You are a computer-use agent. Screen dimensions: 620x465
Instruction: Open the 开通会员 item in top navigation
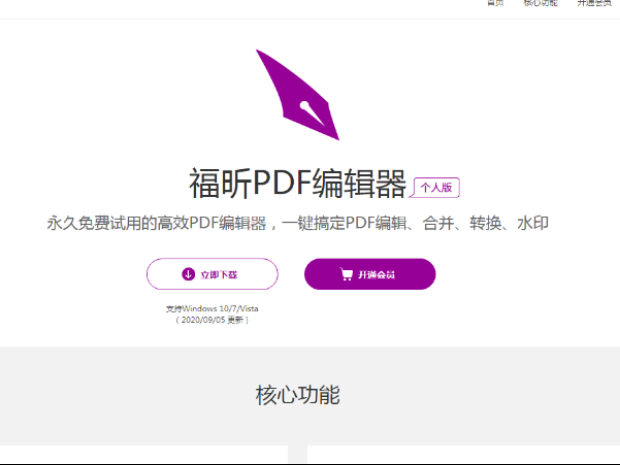pos(594,3)
